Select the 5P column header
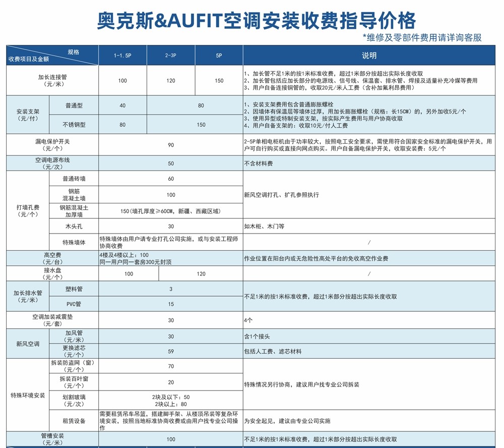The image size is (504, 448). tap(219, 55)
